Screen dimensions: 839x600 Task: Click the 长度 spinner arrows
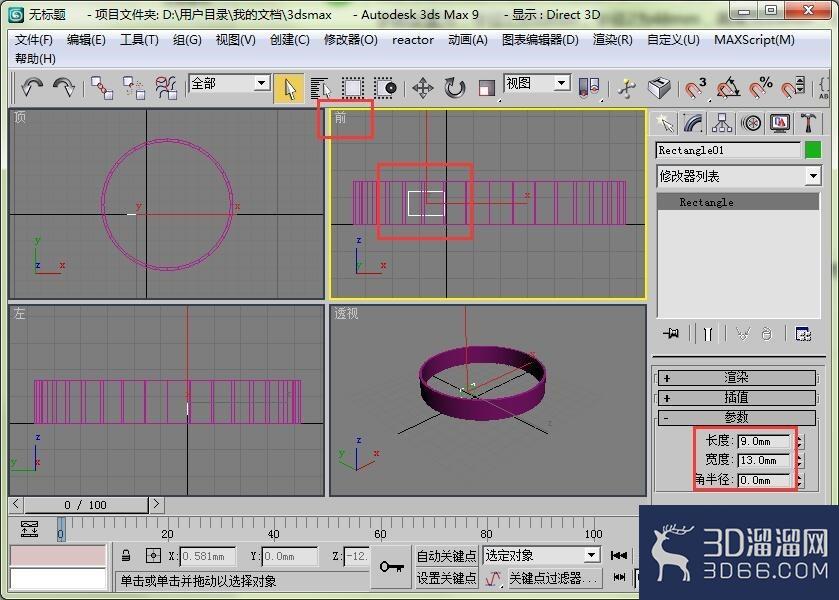point(799,441)
